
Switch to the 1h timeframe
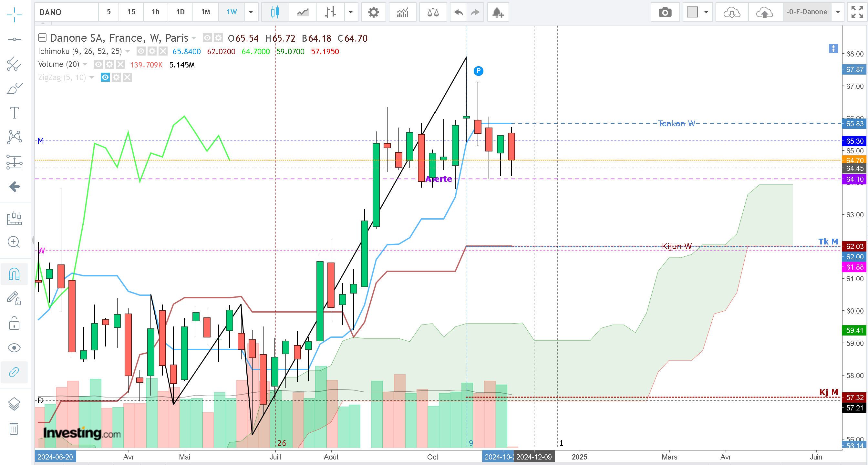[155, 12]
